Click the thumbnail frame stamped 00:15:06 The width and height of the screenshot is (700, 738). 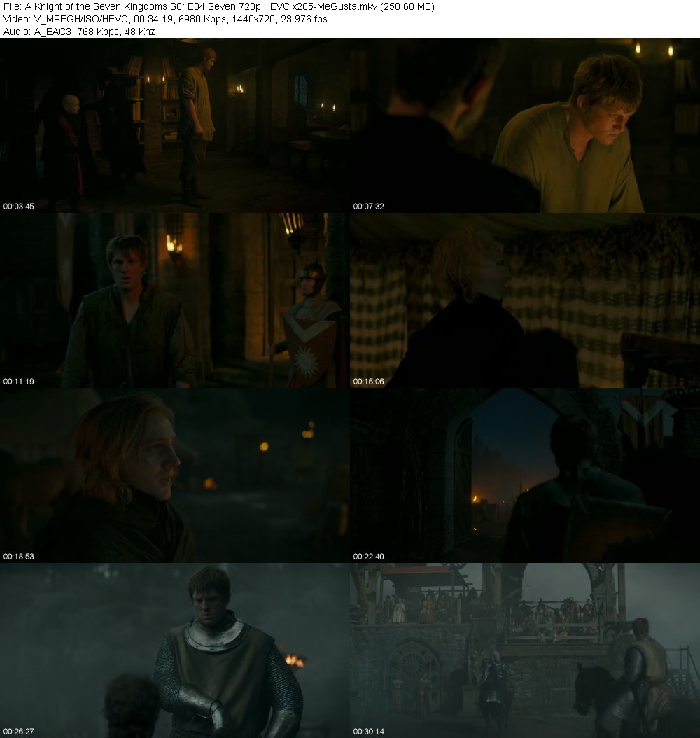pyautogui.click(x=525, y=300)
